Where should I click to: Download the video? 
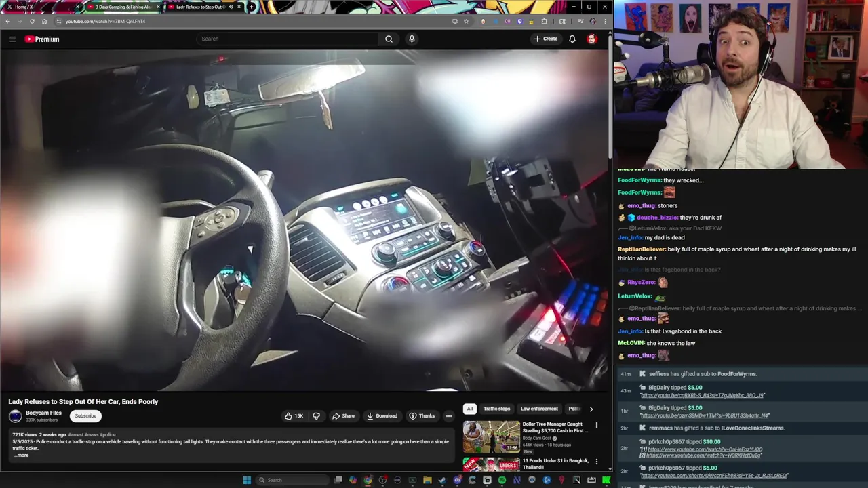pyautogui.click(x=382, y=415)
